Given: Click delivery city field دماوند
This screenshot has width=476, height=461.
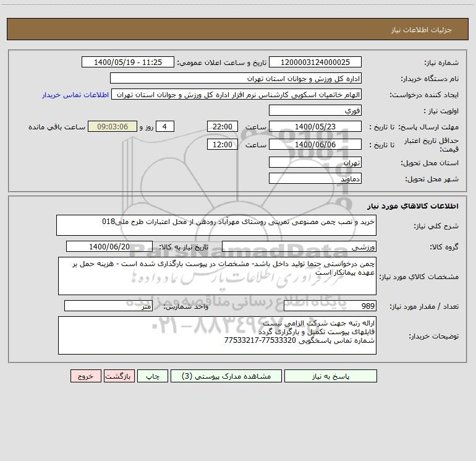Looking at the screenshot, I should pyautogui.click(x=315, y=178).
